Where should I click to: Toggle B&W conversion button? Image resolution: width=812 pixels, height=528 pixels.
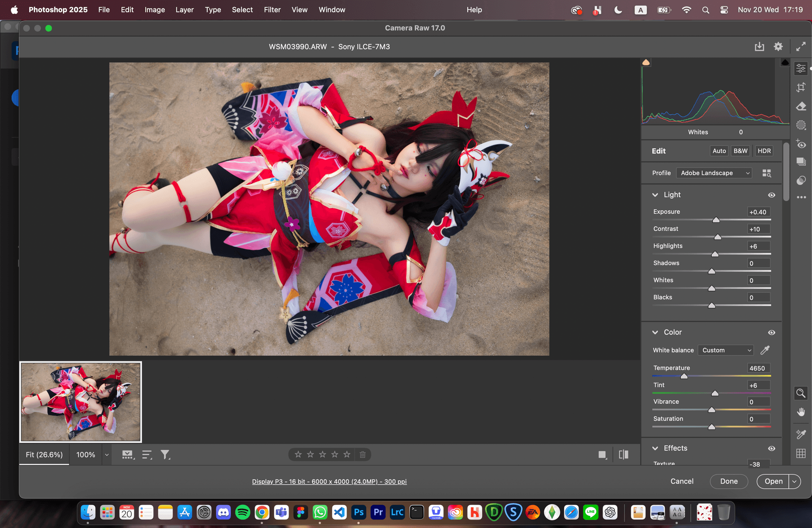741,151
